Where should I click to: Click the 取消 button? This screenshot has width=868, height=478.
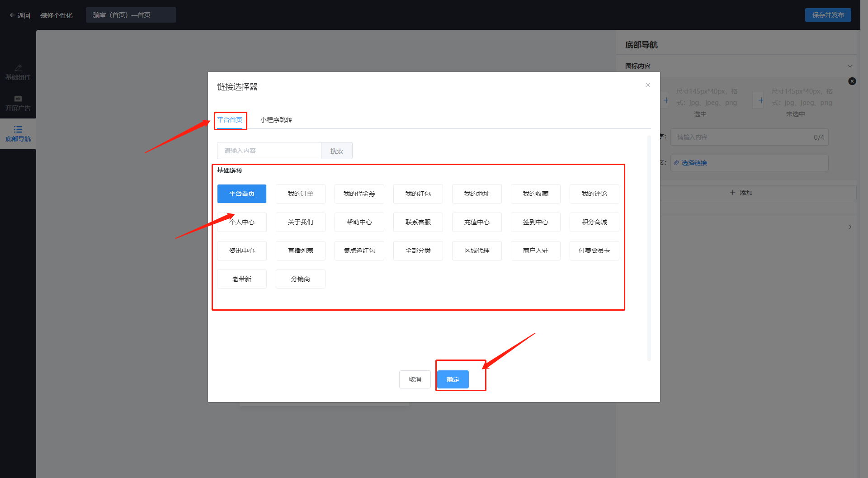tap(415, 379)
